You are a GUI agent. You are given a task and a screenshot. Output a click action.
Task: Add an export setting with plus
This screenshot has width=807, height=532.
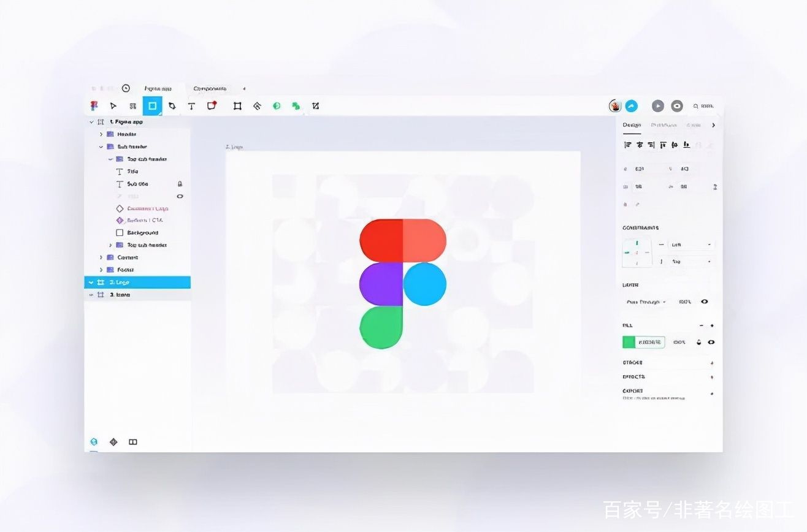(712, 393)
